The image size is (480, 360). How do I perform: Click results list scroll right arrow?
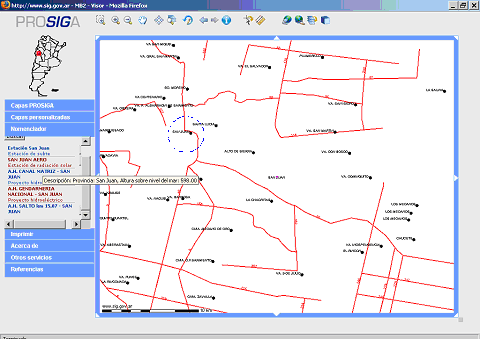[76, 224]
